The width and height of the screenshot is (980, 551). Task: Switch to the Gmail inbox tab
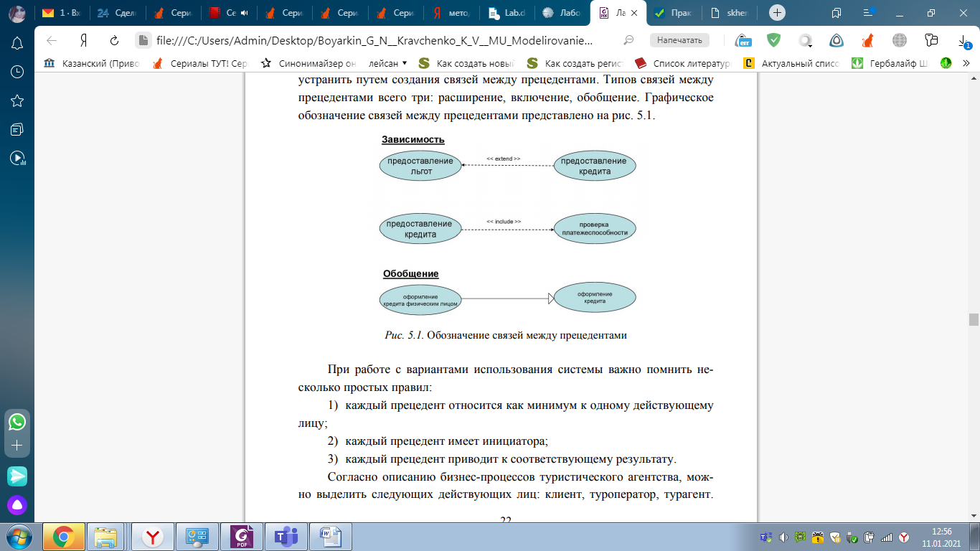point(62,12)
